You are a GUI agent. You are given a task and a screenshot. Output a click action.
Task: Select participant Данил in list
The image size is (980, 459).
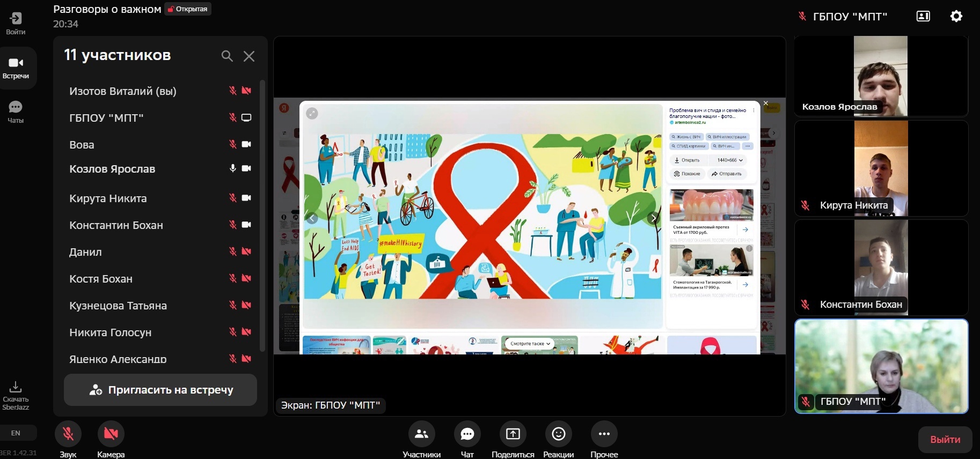(x=85, y=252)
